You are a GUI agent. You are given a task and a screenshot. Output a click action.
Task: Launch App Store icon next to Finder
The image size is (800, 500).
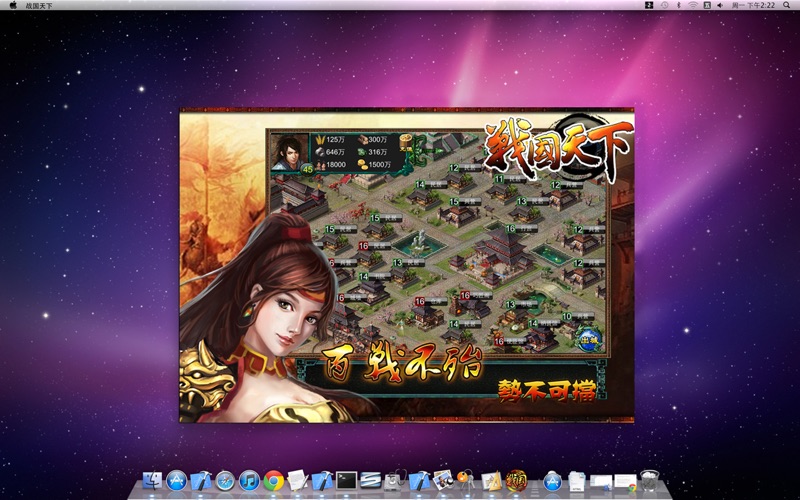click(x=177, y=481)
